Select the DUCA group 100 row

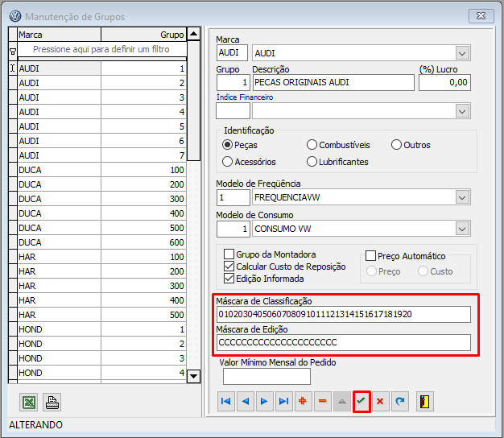(102, 170)
